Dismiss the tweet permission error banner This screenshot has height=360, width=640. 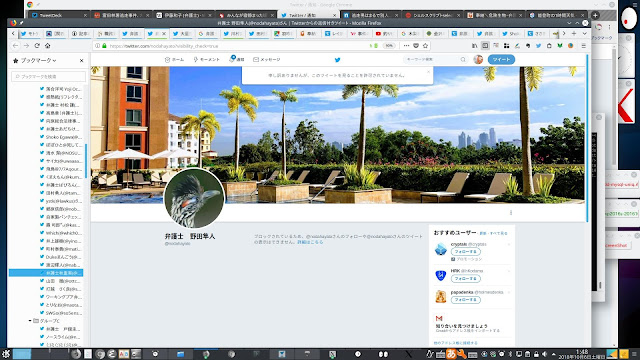[428, 71]
